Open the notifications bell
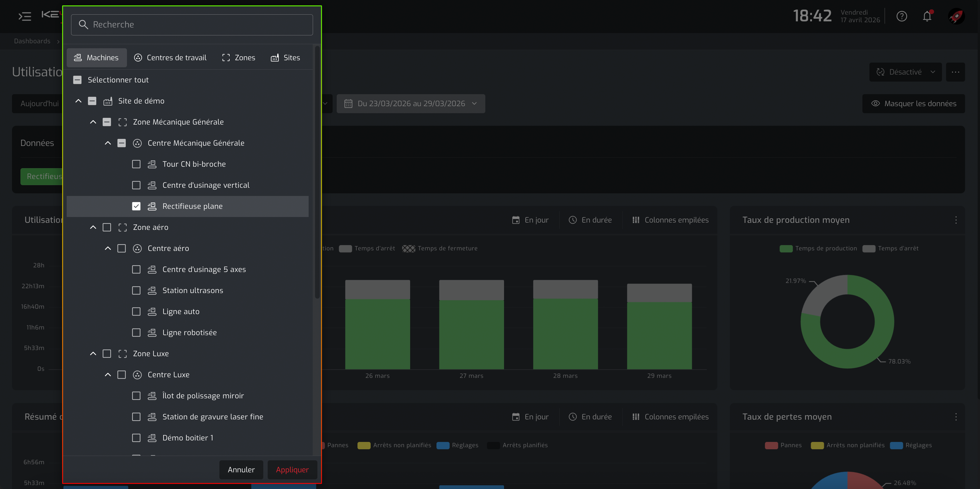980x489 pixels. pyautogui.click(x=927, y=16)
